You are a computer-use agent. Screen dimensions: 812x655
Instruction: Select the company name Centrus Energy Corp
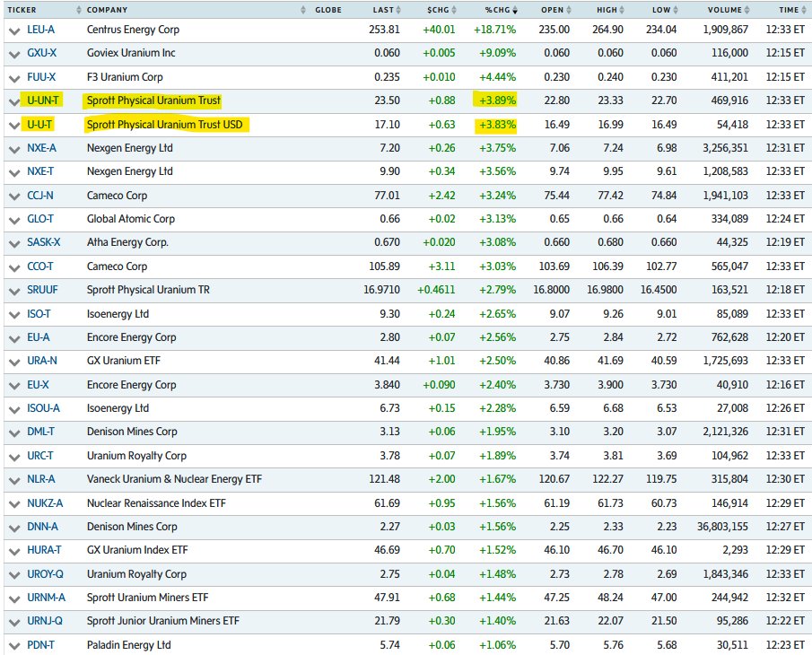point(133,30)
